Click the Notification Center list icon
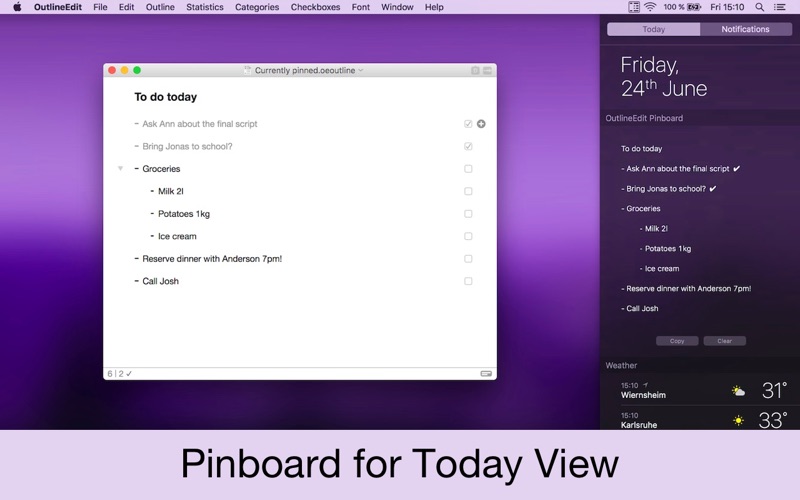 pyautogui.click(x=780, y=7)
